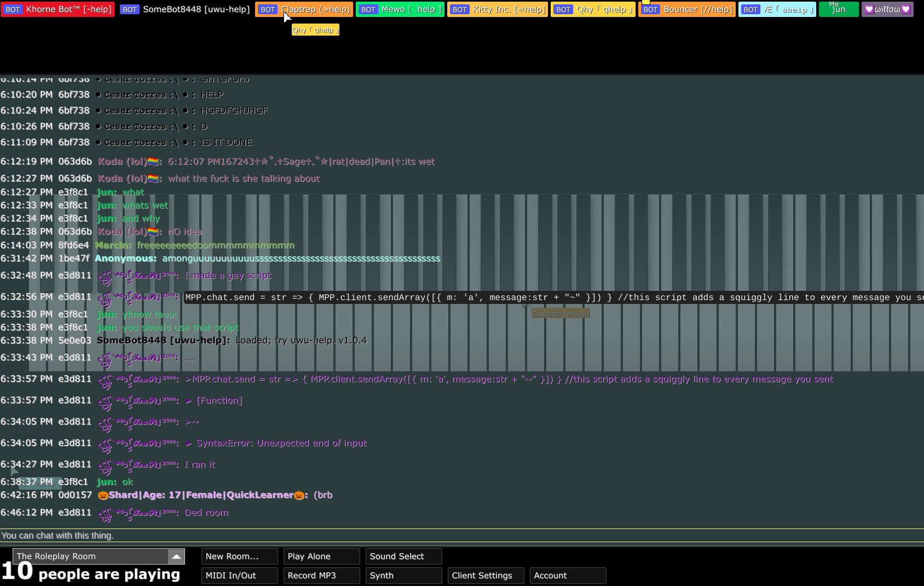Focus the 'You can chat with this thing' input
The image size is (924, 586).
(x=462, y=536)
